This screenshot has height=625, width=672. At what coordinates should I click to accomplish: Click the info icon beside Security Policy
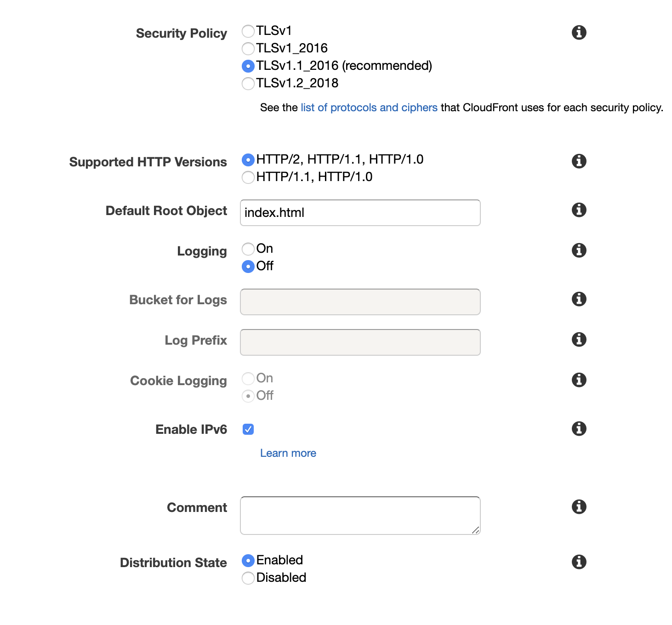click(x=579, y=33)
